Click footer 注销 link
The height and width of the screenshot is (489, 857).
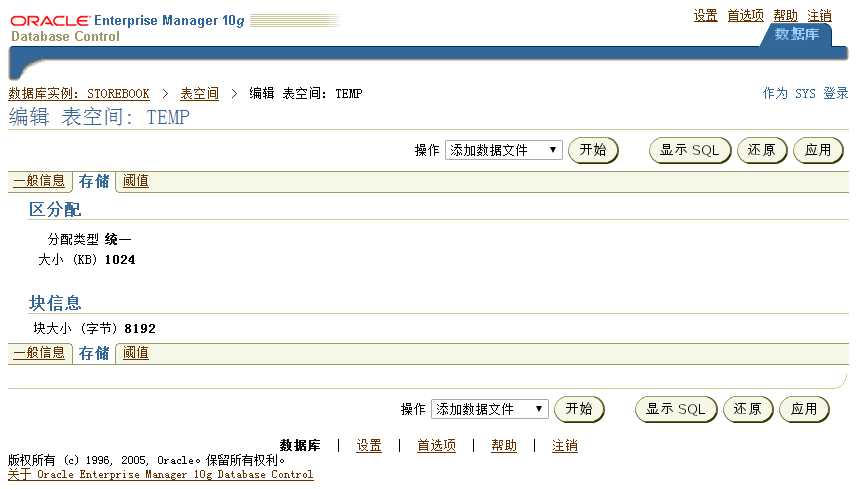click(x=565, y=446)
